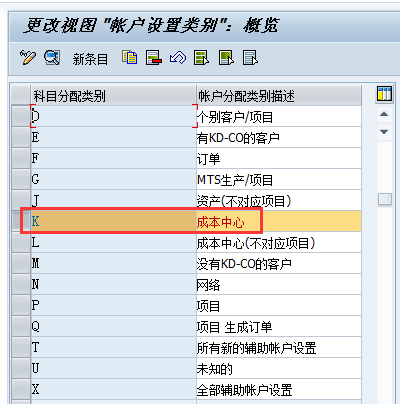Viewport: 400px width, 404px height.
Task: Click the select all icon
Action: pos(202,58)
